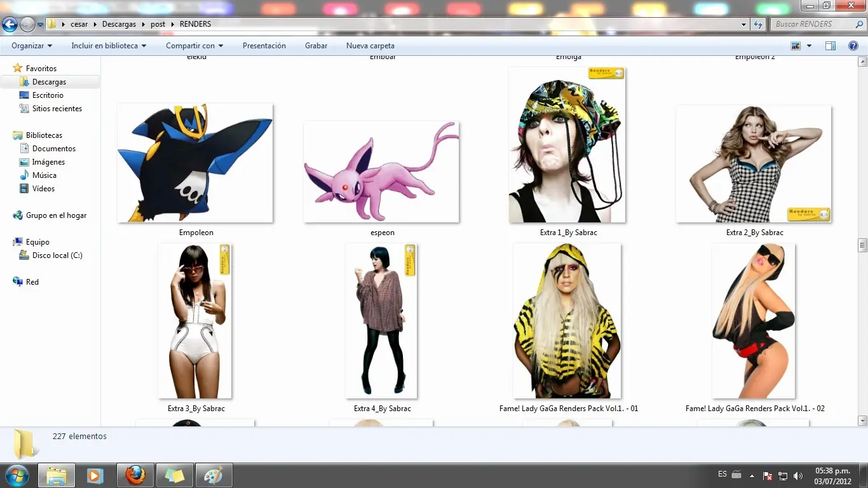
Task: Select the Lady GaGa Renders Pack - 01 thumbnail
Action: 567,321
